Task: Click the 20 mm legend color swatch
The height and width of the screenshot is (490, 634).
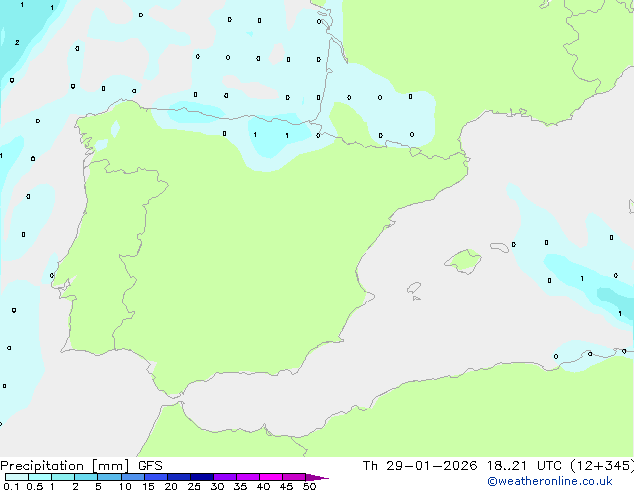Action: point(179,477)
